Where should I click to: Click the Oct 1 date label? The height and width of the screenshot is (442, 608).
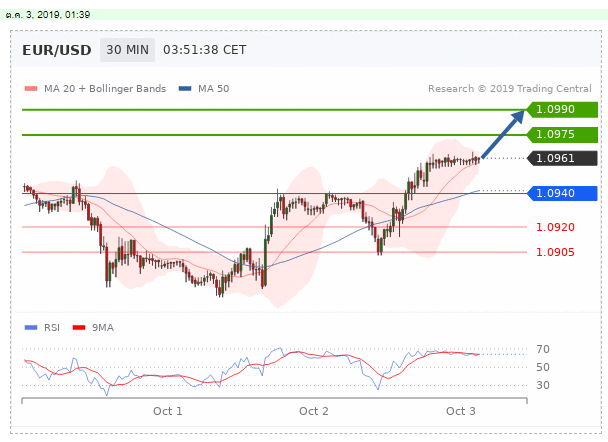point(168,411)
